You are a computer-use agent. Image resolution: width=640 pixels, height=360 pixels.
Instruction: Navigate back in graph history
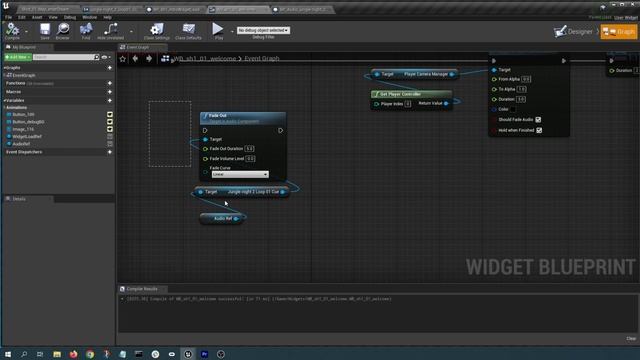click(135, 59)
